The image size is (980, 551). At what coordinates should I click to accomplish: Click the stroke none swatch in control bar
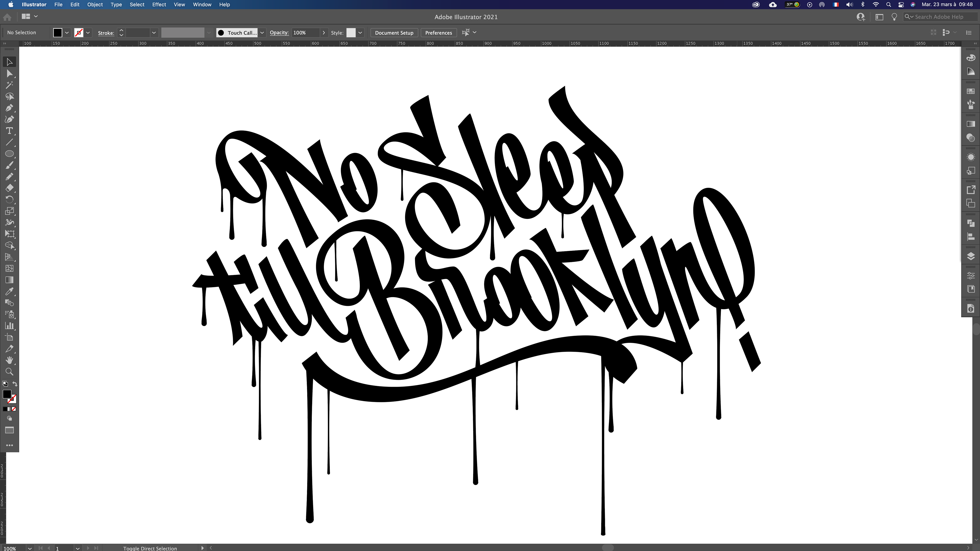[79, 33]
